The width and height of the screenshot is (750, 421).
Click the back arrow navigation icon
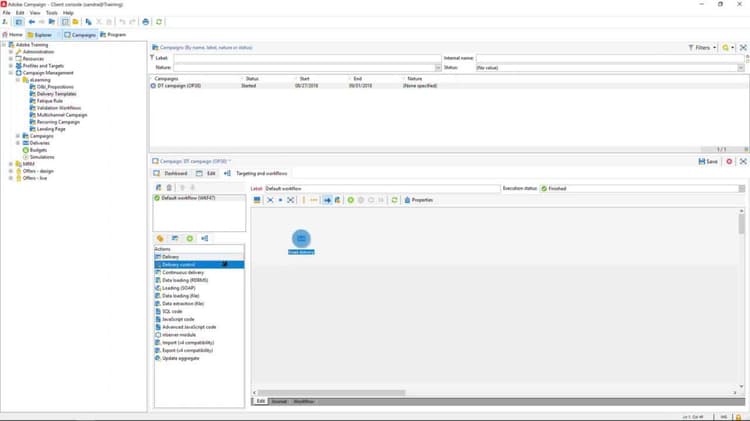pyautogui.click(x=32, y=22)
